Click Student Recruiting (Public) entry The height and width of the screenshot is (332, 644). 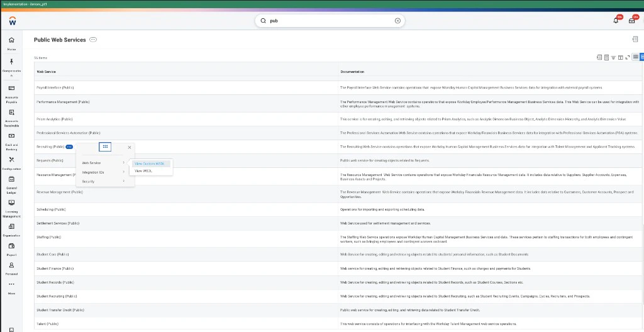pos(57,296)
